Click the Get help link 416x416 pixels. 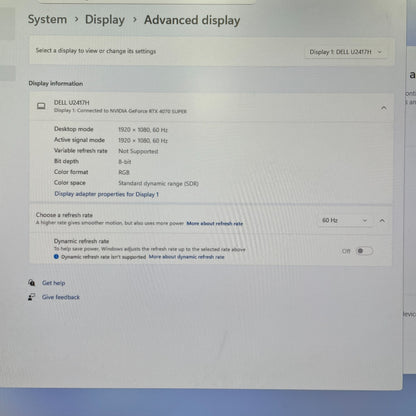tap(53, 283)
